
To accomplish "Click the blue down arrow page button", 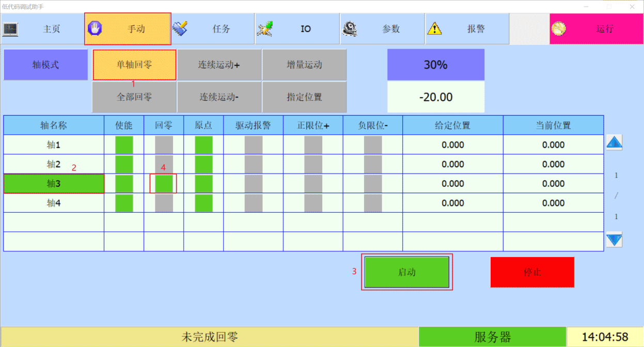I will (614, 240).
